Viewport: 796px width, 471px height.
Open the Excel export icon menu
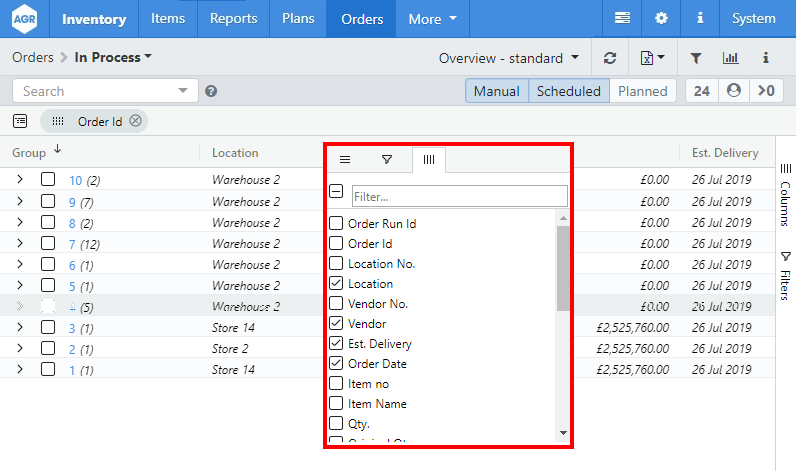(x=652, y=58)
